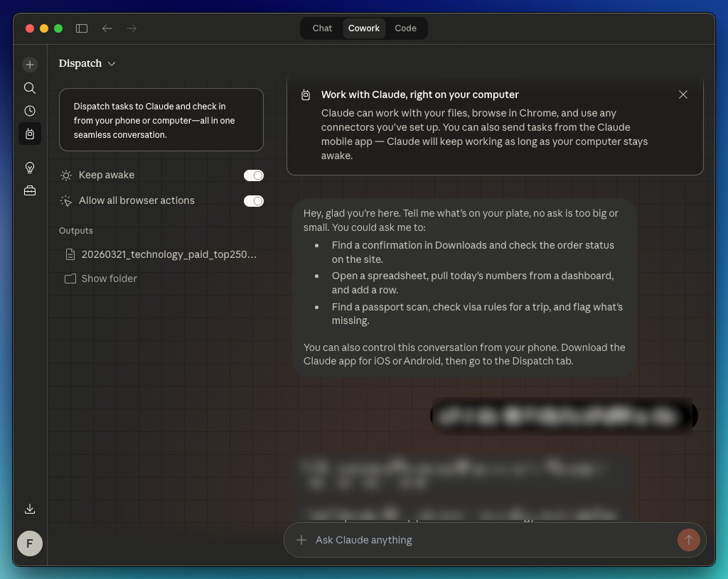The width and height of the screenshot is (728, 579).
Task: Go forward with the right arrow
Action: tap(132, 28)
